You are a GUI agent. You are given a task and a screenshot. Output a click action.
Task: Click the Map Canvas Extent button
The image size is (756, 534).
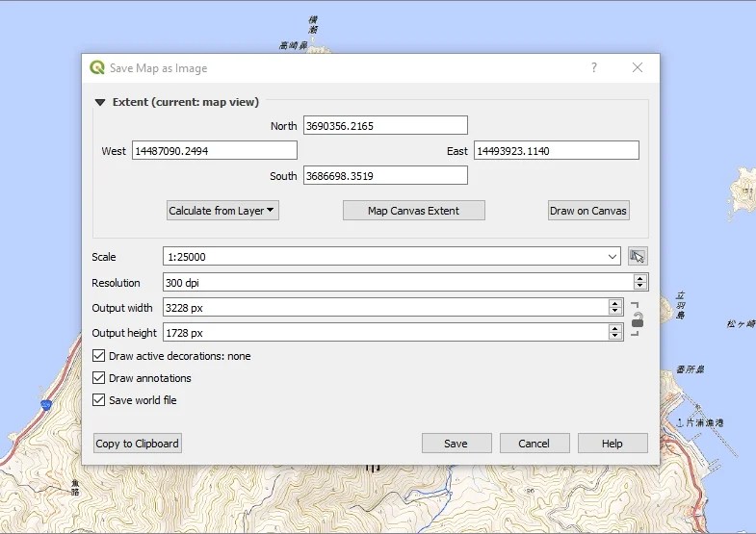414,211
